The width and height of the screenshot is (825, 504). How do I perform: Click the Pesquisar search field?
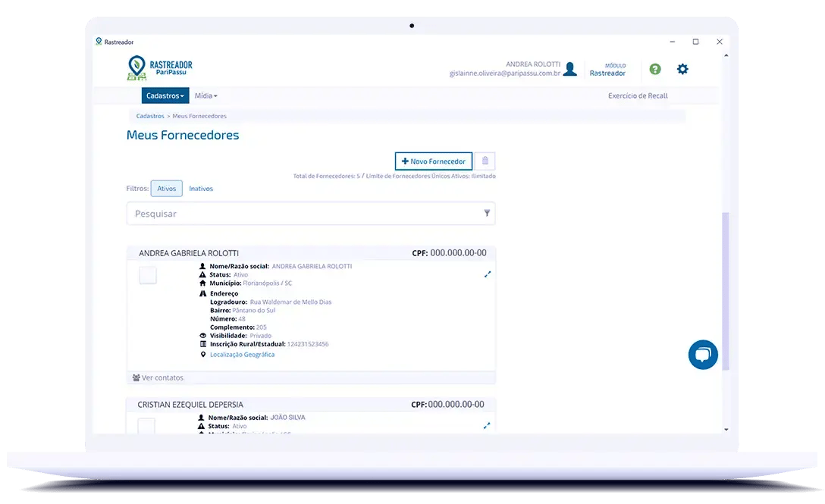(303, 214)
